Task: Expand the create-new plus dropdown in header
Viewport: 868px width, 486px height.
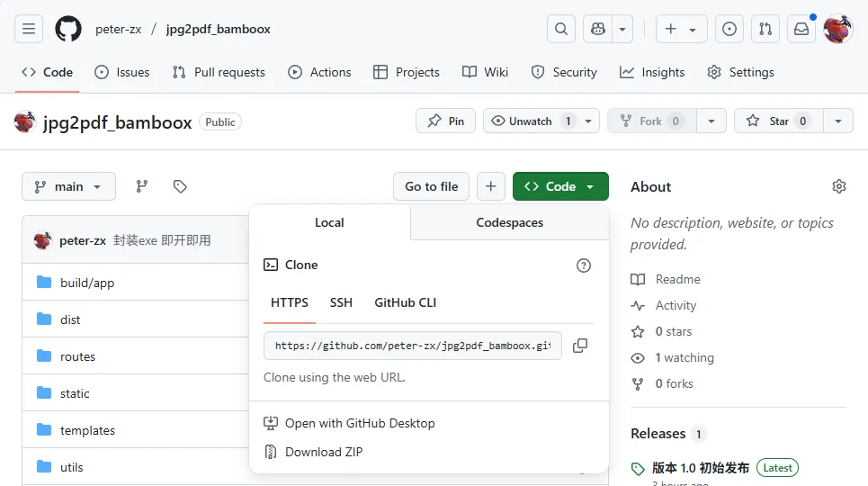Action: 681,29
